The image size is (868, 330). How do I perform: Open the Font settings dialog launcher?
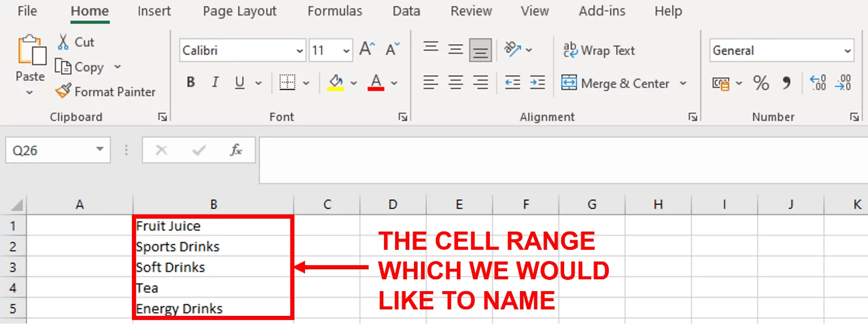(403, 117)
